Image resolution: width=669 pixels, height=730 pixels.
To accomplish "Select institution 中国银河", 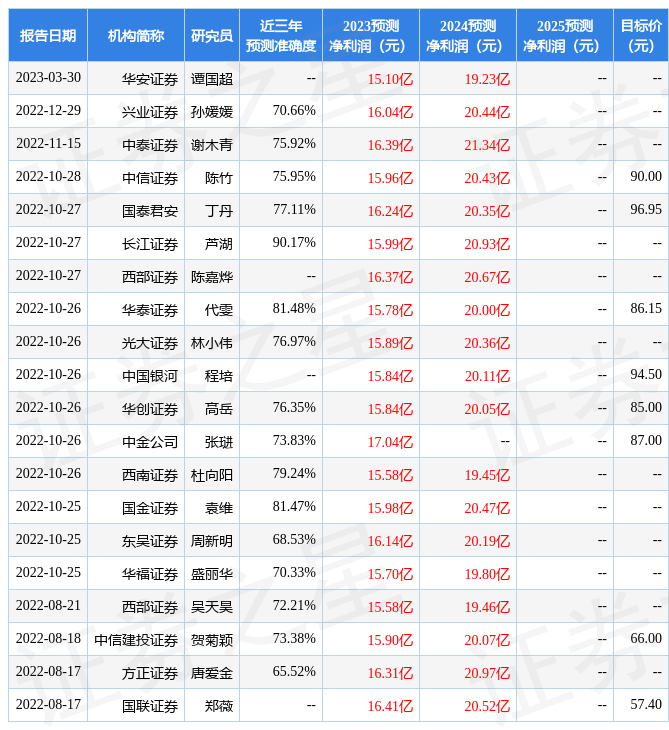I will pos(150,376).
